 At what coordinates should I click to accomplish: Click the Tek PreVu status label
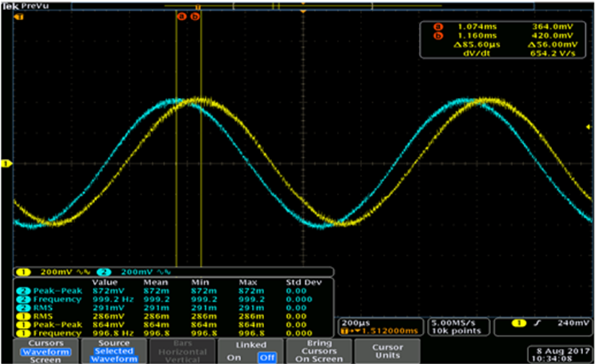pyautogui.click(x=26, y=6)
